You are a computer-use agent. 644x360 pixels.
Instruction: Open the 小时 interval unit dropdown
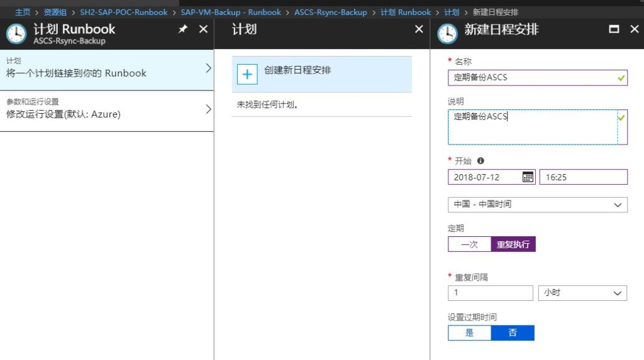tap(582, 293)
